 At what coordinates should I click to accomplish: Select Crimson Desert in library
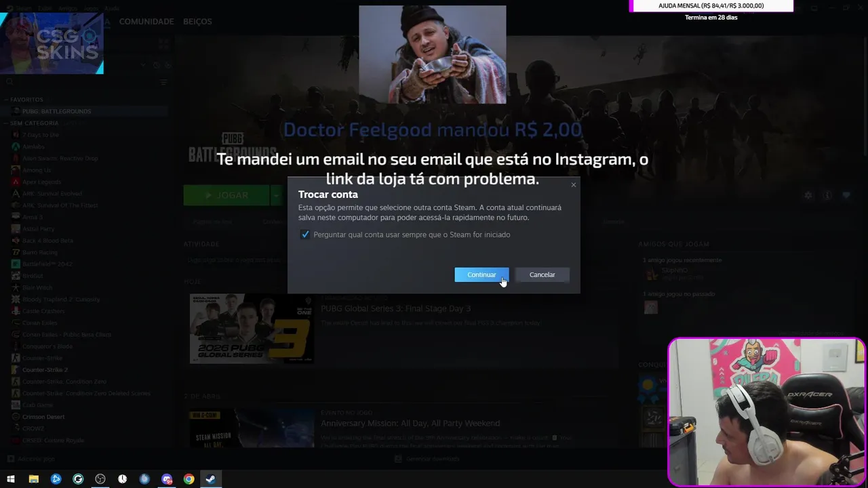pyautogui.click(x=43, y=417)
